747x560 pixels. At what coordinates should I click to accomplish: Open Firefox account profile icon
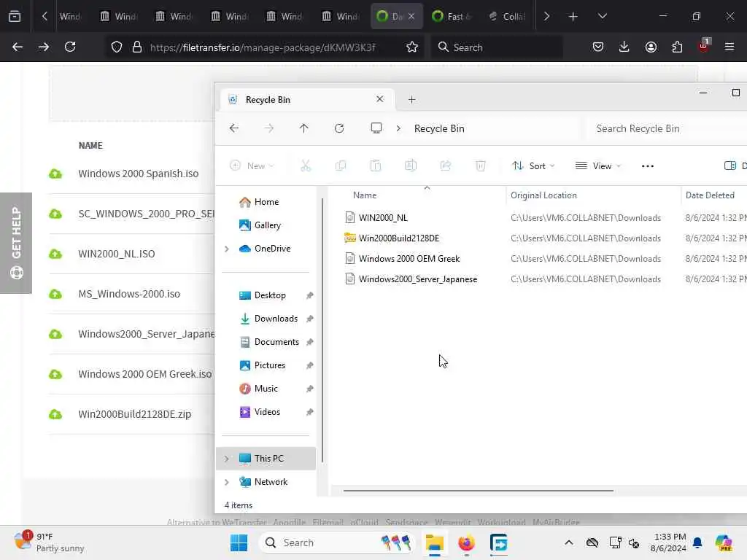pyautogui.click(x=651, y=47)
